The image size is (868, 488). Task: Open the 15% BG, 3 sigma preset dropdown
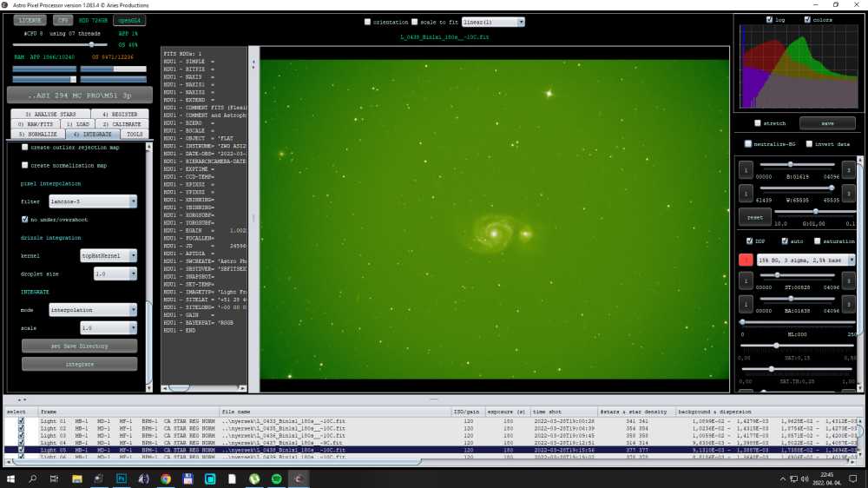click(806, 260)
